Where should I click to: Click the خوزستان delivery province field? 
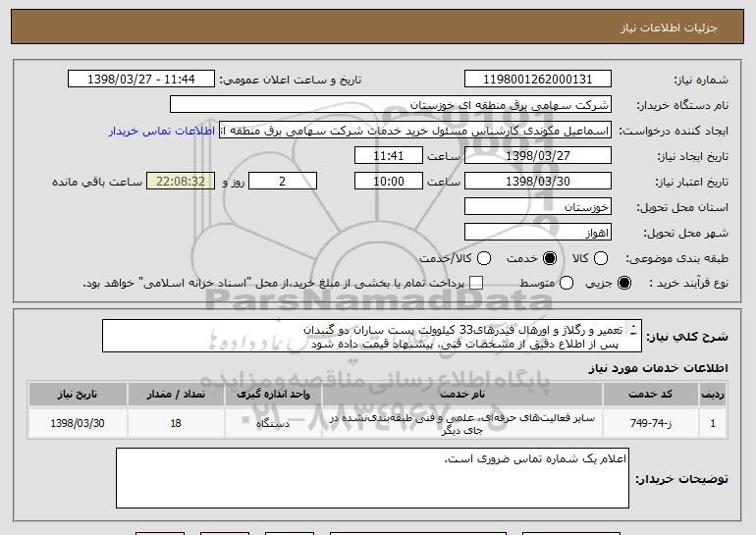(x=536, y=207)
